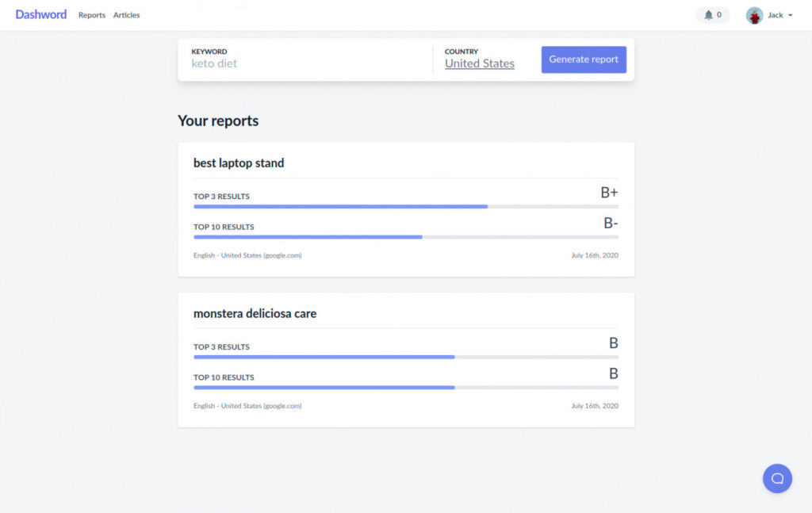Change the Country from United States

[x=479, y=63]
